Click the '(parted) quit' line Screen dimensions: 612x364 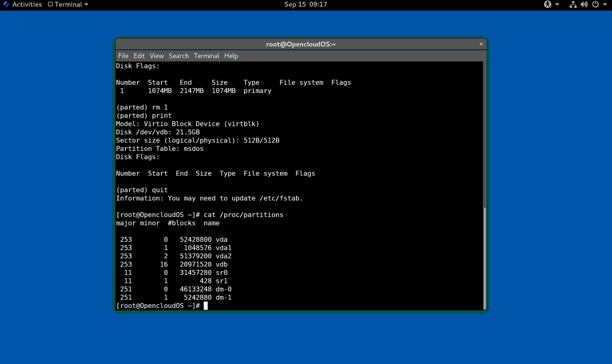(x=142, y=190)
